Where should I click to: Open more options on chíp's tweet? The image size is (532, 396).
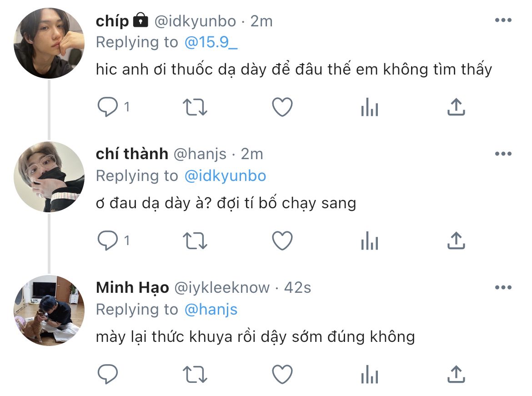(503, 20)
